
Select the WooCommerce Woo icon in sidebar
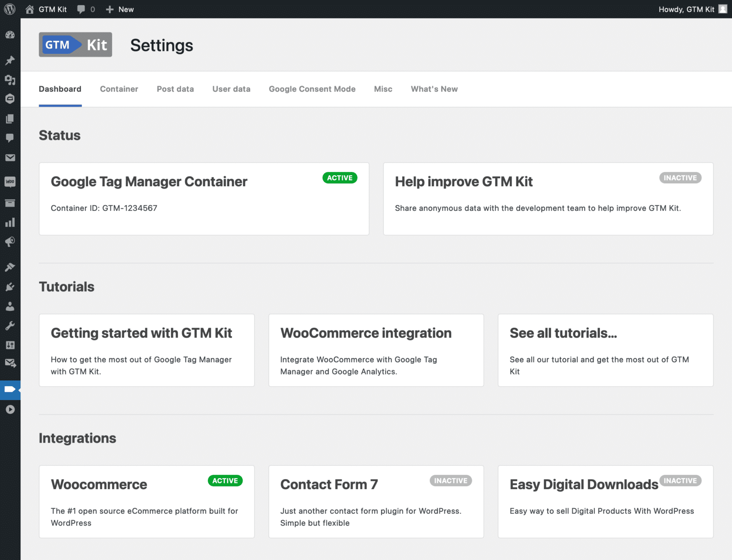point(10,181)
